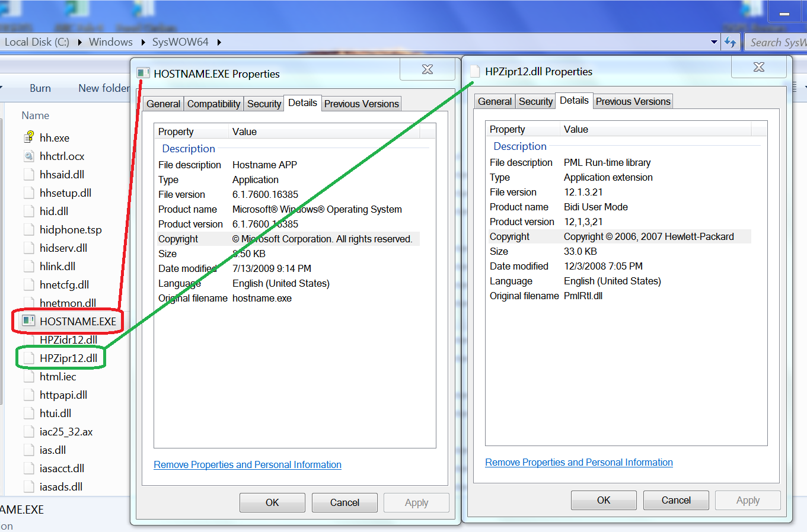The height and width of the screenshot is (532, 807).
Task: Click the refresh icon beside the address bar
Action: (x=731, y=42)
